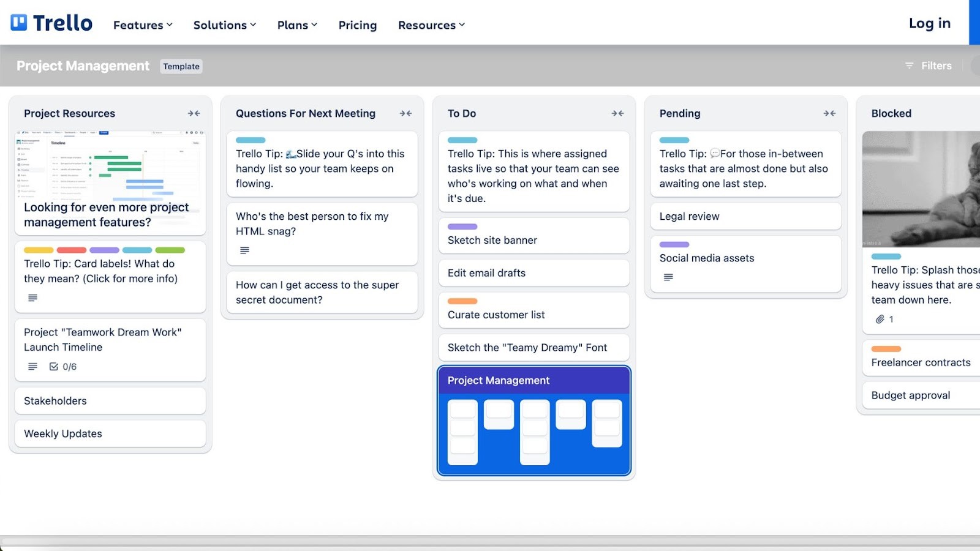Open the Plans menu

[297, 25]
